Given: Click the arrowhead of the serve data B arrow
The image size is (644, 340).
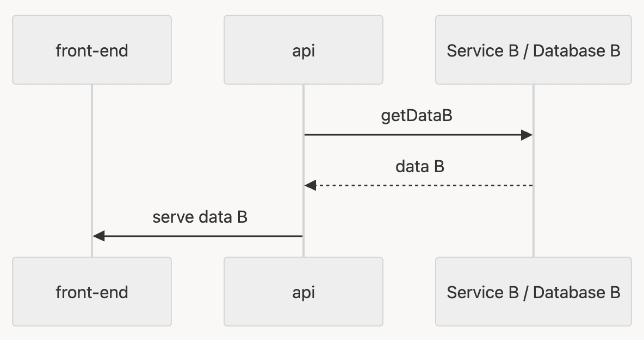Looking at the screenshot, I should click(x=98, y=236).
